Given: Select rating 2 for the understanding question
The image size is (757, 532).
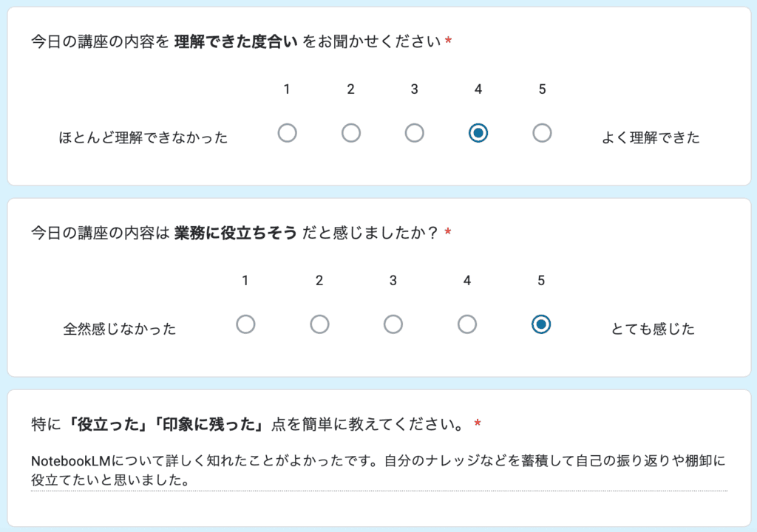Looking at the screenshot, I should tap(350, 133).
